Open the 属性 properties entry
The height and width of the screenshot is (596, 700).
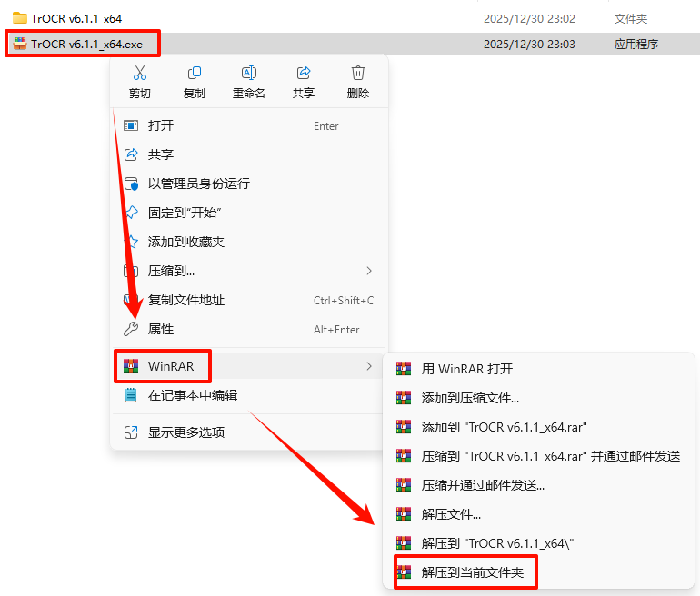click(x=249, y=329)
